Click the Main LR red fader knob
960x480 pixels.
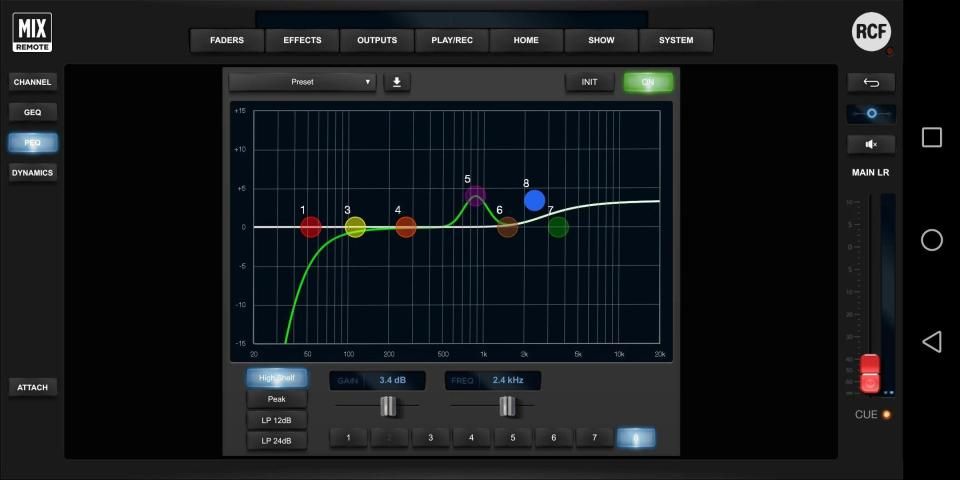(870, 372)
